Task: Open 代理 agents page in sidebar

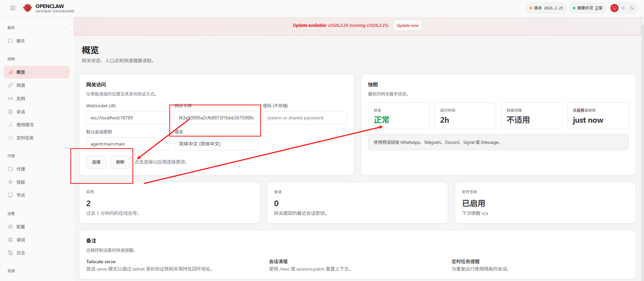Action: click(x=37, y=169)
